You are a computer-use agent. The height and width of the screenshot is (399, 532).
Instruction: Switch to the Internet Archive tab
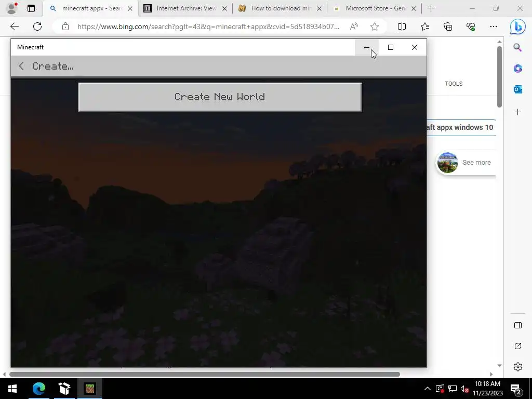click(x=185, y=8)
